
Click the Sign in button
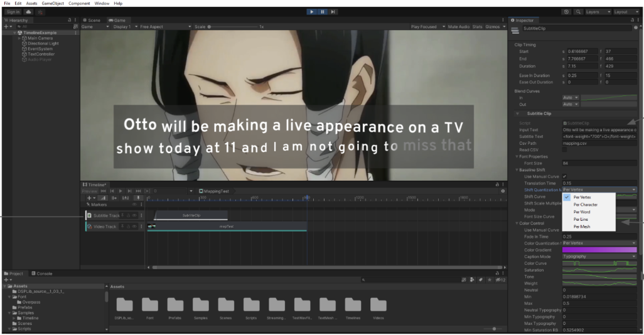[13, 12]
